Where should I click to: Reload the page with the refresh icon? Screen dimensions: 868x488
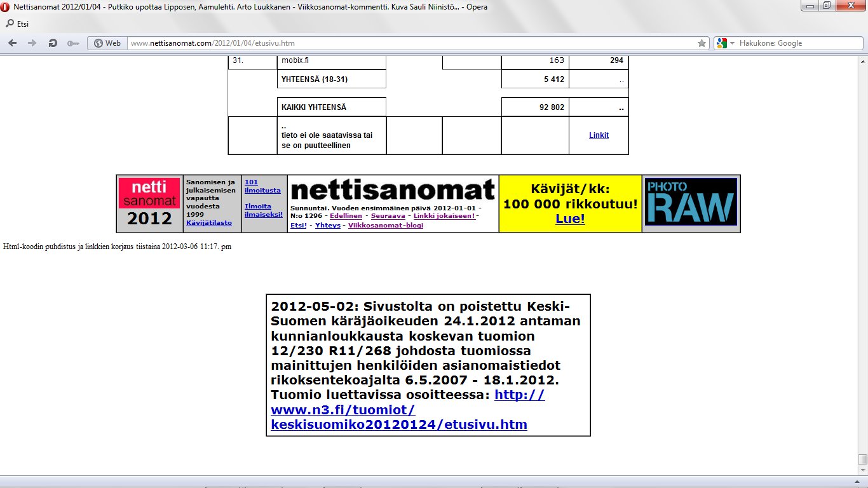click(53, 43)
